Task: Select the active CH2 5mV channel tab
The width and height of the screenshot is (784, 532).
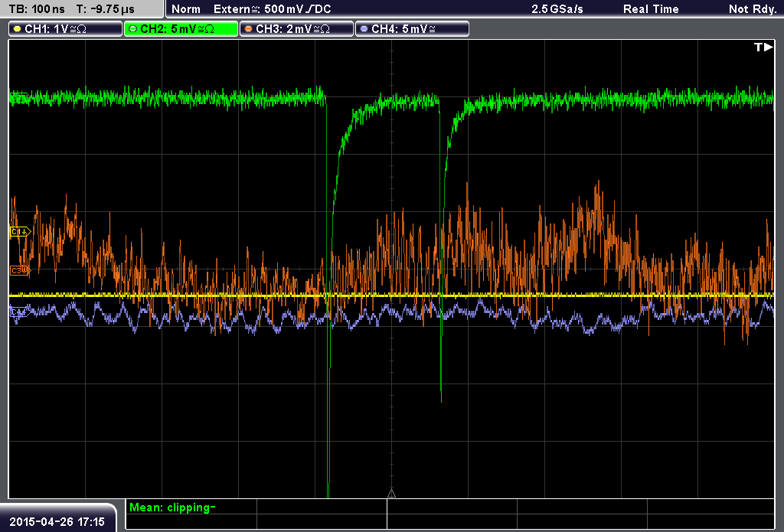Action: coord(181,29)
